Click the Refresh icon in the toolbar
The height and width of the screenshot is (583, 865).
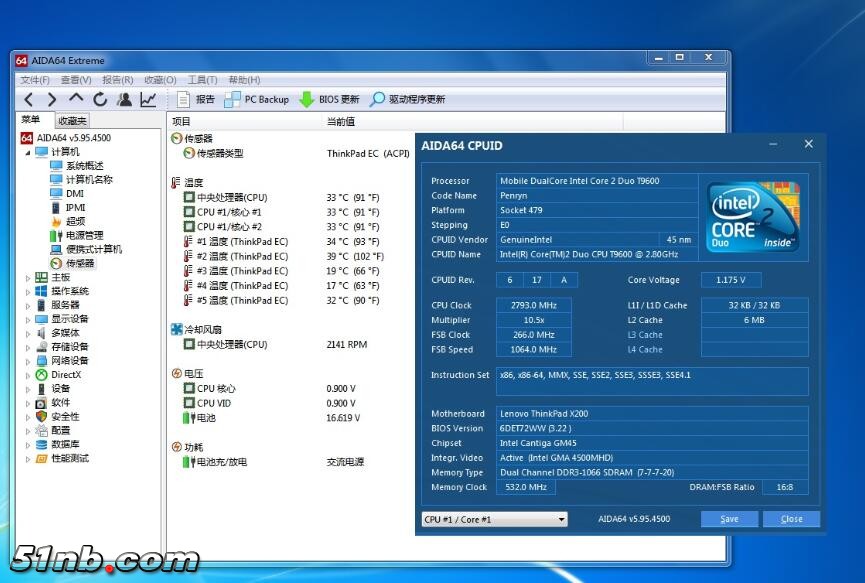click(100, 99)
